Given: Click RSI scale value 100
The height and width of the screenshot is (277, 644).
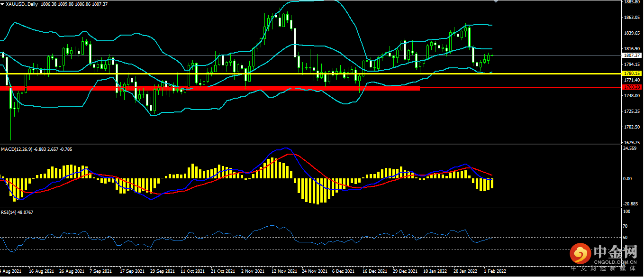Looking at the screenshot, I should [626, 212].
